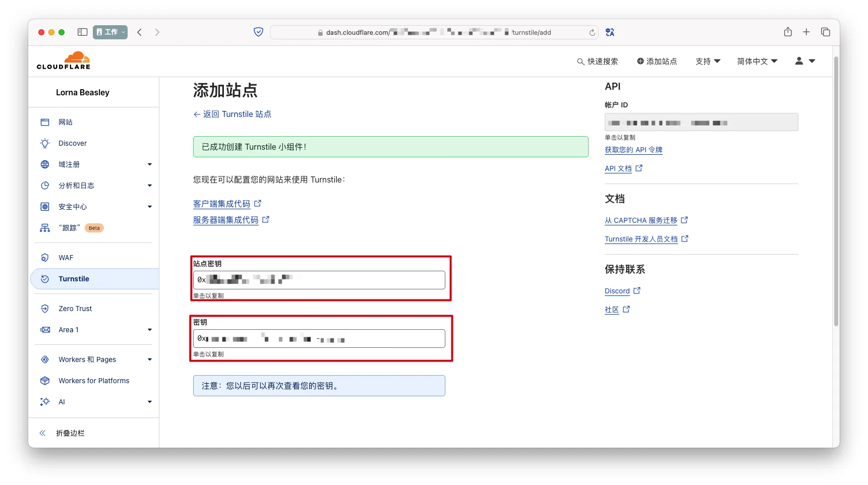Screen dimensions: 868x485
Task: Click the page vertical scrollbar
Action: pos(836,192)
